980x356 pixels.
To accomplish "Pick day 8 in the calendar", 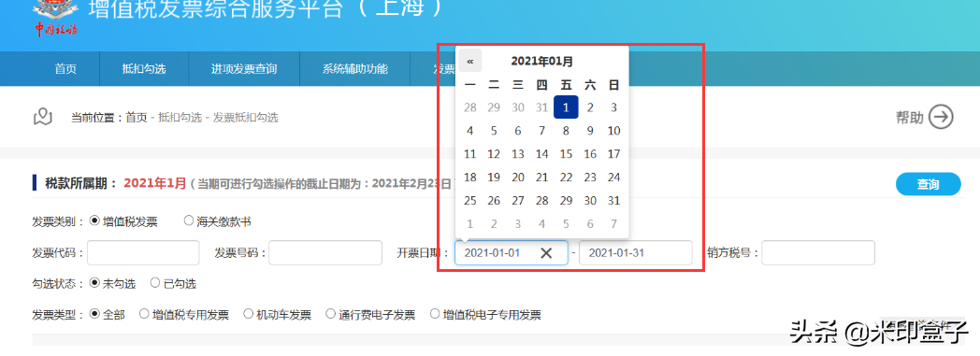I will click(566, 131).
